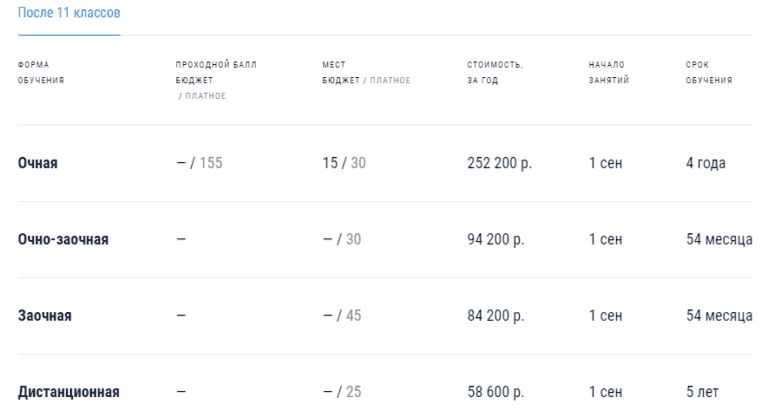Click the 5 лет duration value

tap(702, 392)
